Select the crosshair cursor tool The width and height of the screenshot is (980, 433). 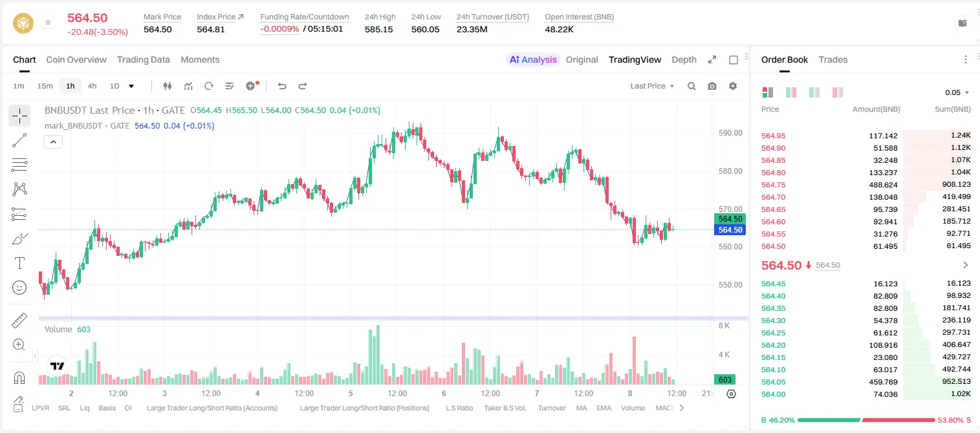pos(19,116)
